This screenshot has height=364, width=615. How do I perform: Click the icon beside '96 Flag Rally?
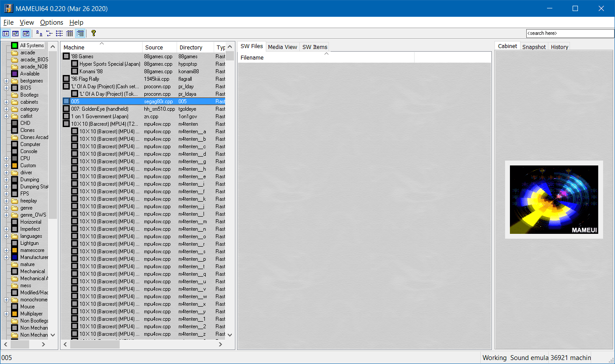(66, 79)
